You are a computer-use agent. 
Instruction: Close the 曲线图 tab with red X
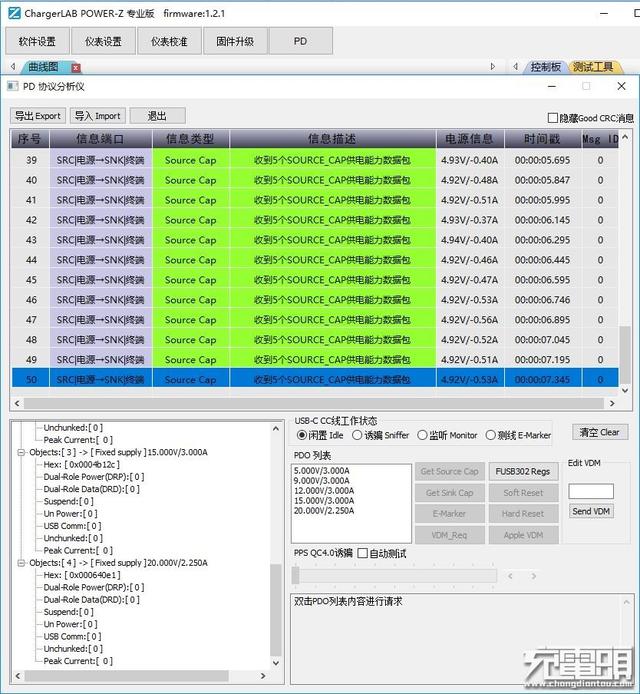click(76, 68)
